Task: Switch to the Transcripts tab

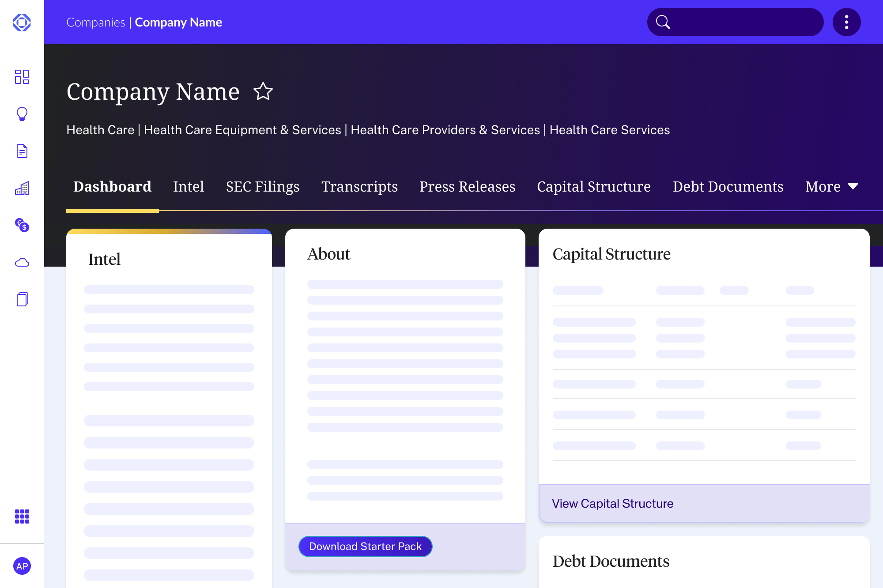Action: (x=359, y=186)
